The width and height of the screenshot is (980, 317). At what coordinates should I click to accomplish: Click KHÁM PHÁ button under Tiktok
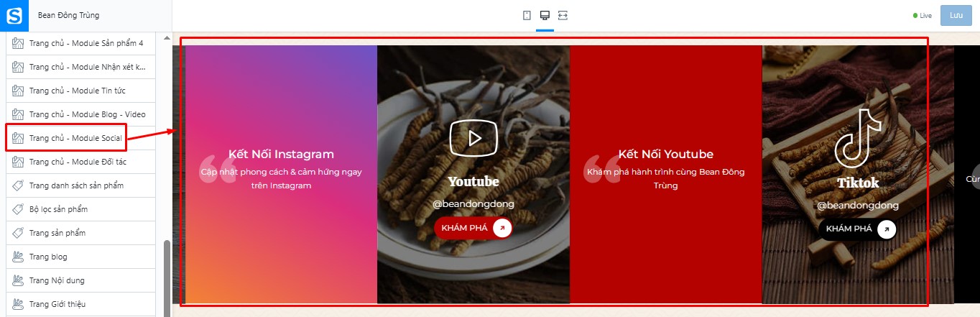[857, 229]
